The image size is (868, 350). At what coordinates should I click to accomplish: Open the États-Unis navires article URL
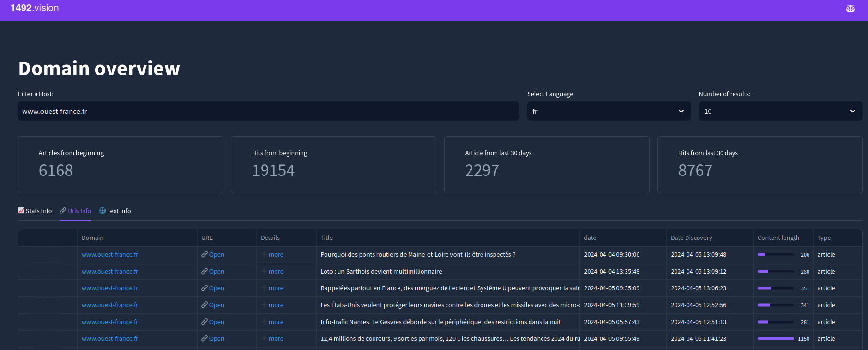216,305
